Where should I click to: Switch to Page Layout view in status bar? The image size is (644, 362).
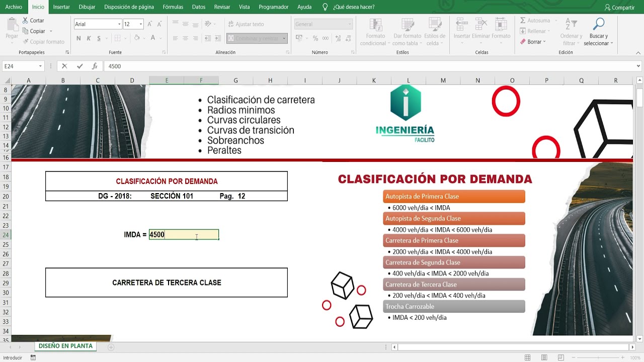tap(544, 357)
